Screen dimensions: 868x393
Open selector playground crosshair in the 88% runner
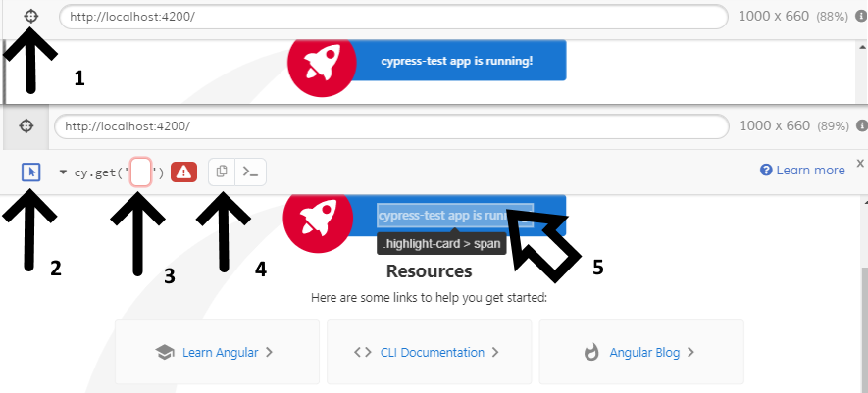click(x=31, y=17)
